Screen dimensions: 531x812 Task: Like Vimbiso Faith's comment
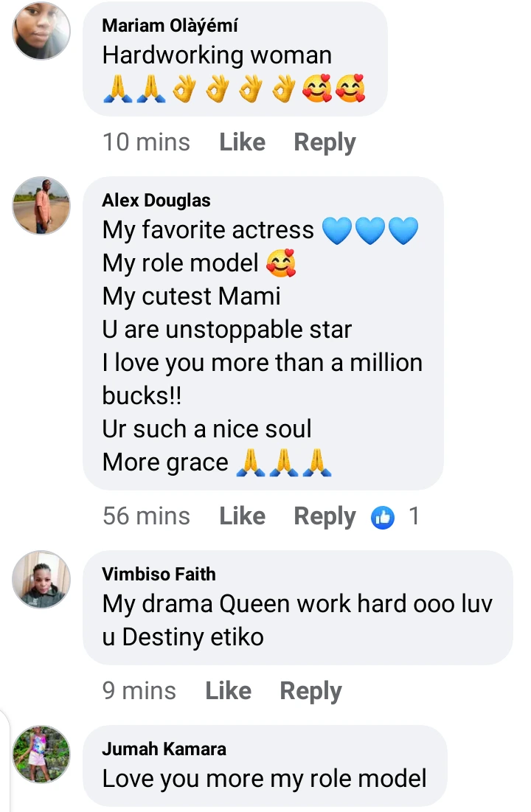click(228, 691)
